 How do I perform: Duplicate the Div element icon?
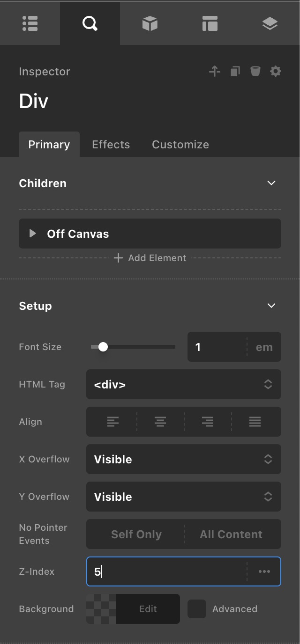tap(235, 71)
